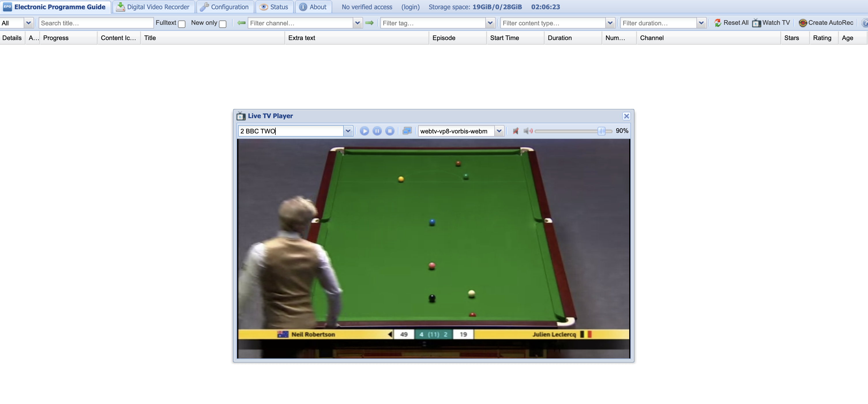Click Create AutoRec button
The height and width of the screenshot is (404, 868).
(826, 23)
